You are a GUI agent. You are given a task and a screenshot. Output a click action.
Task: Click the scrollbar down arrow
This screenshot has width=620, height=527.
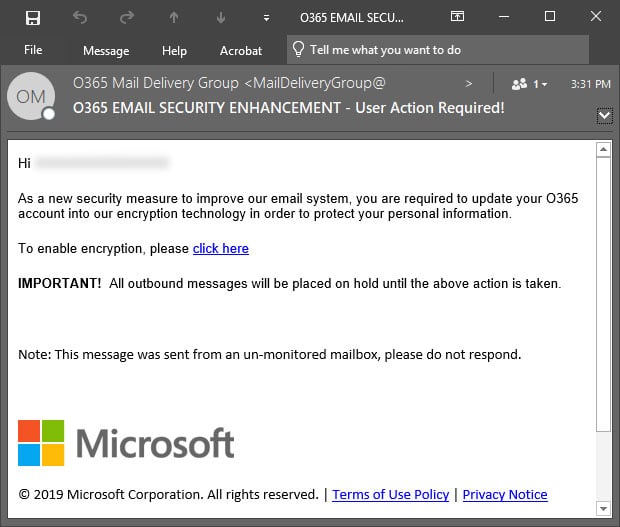[x=603, y=509]
